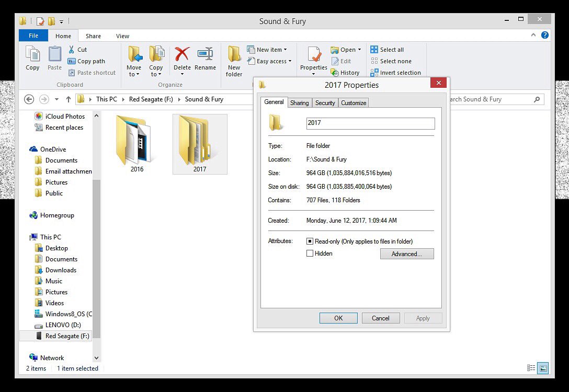Collapse the ribbon chevron

pyautogui.click(x=533, y=35)
